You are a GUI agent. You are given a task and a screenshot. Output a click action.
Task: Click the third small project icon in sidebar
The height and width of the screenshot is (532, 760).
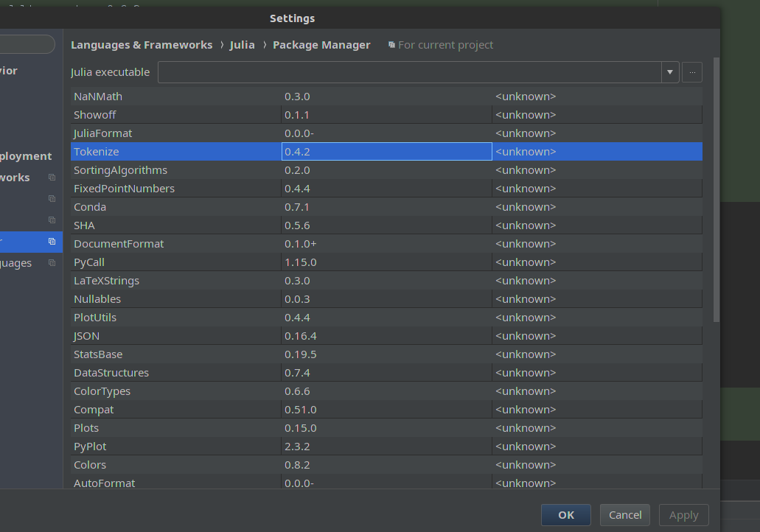[52, 219]
